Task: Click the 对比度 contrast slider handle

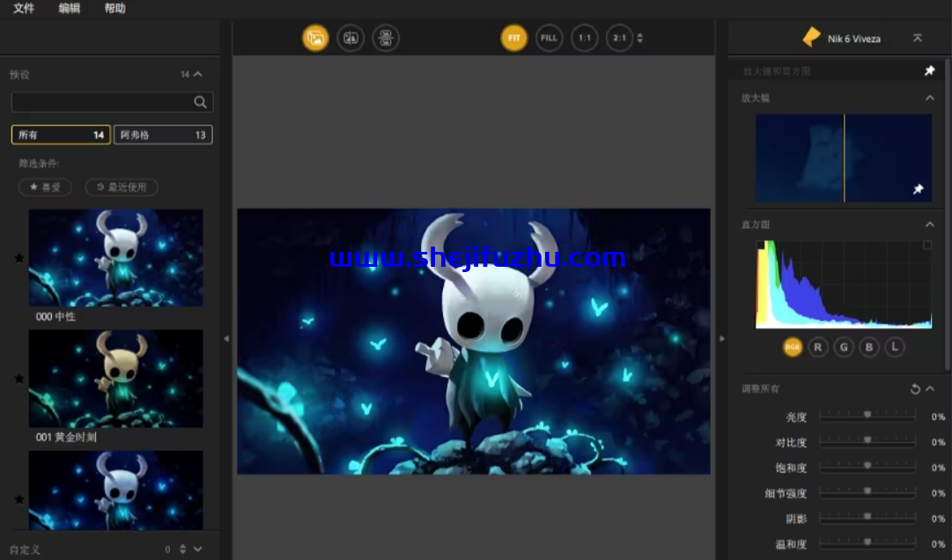Action: pos(867,440)
